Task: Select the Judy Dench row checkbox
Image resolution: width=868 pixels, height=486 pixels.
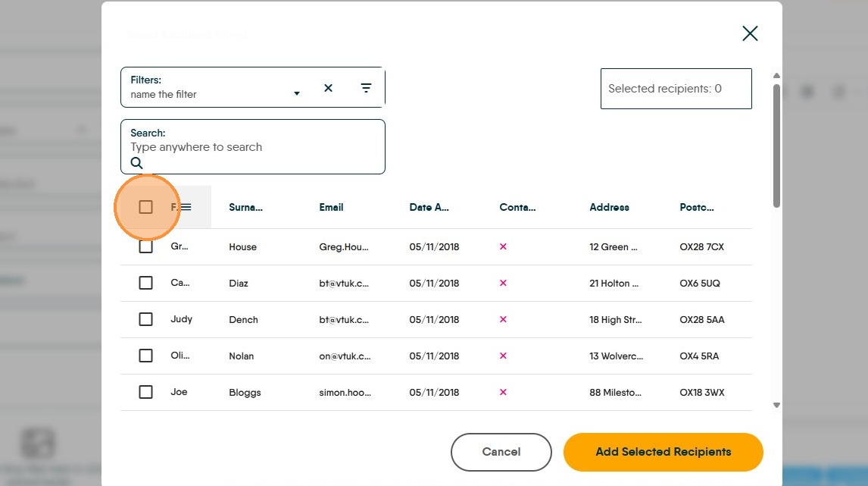Action: tap(146, 319)
